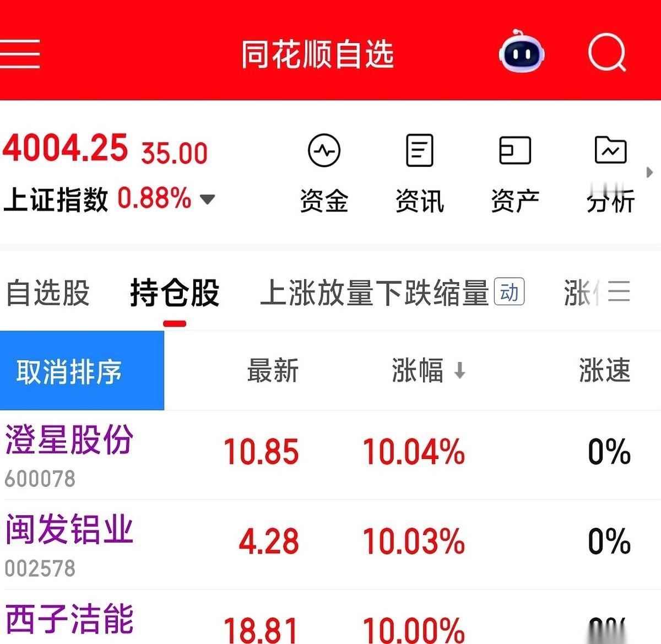Screen dimensions: 661x644
Task: Open the 西子洁能 stock row
Action: coord(330,617)
